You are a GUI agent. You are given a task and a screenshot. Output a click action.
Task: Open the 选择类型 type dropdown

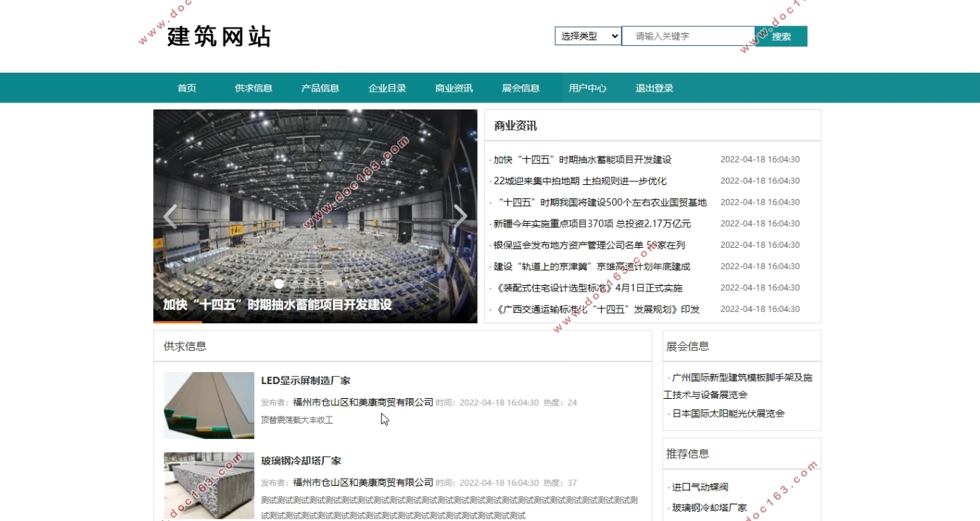tap(587, 36)
